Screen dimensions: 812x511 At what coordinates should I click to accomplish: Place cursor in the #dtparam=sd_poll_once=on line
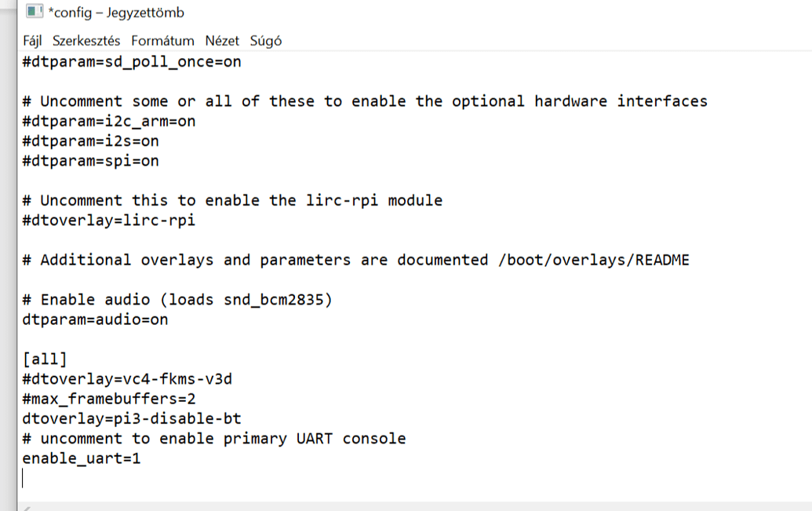point(131,62)
